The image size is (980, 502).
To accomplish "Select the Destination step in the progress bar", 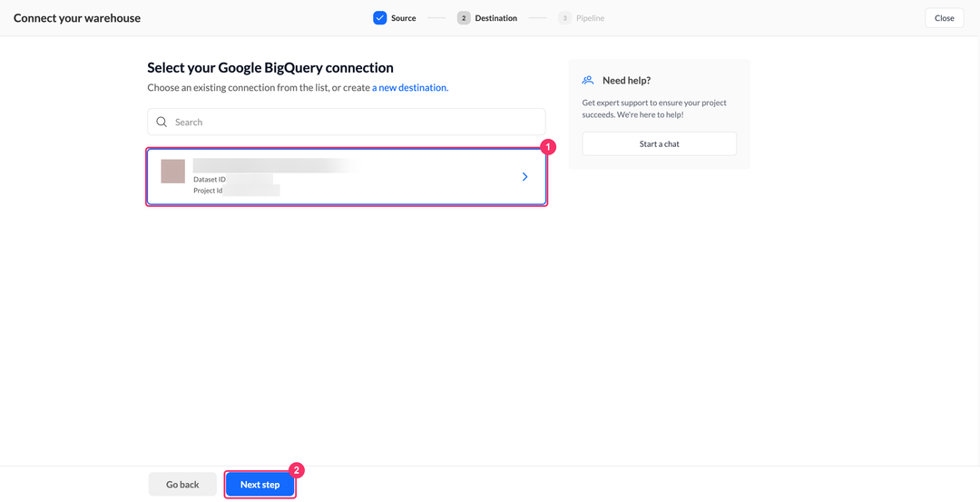I will coord(487,18).
